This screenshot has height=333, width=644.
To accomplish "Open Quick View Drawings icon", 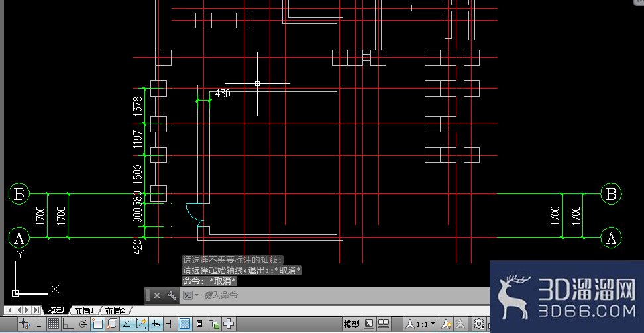I will 384,324.
